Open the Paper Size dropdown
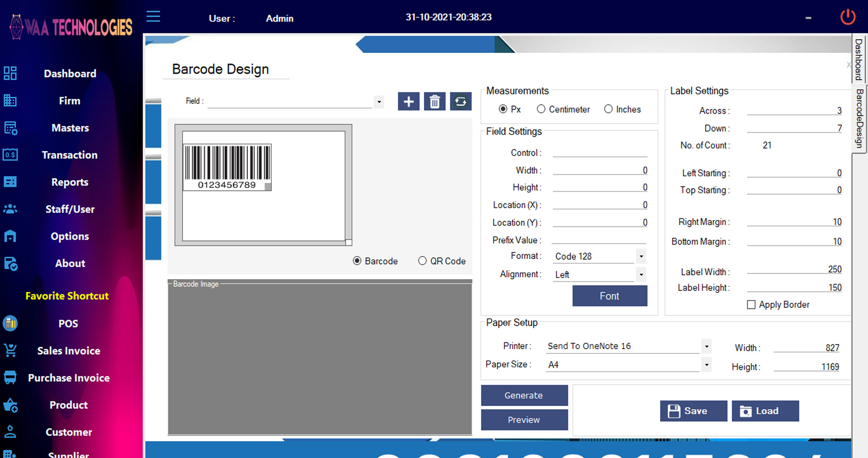Screen dimensions: 868x458 (707, 364)
